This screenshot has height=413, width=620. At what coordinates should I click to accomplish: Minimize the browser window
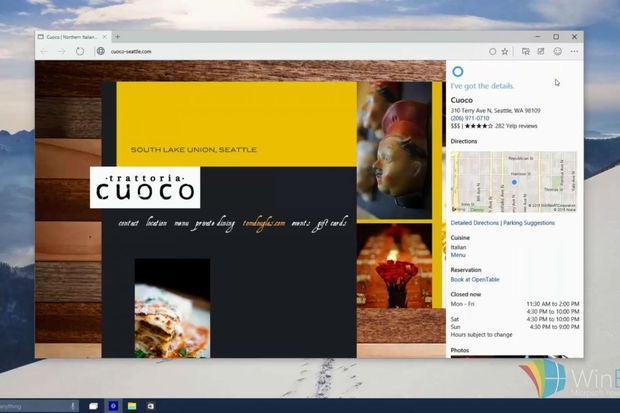tap(538, 36)
